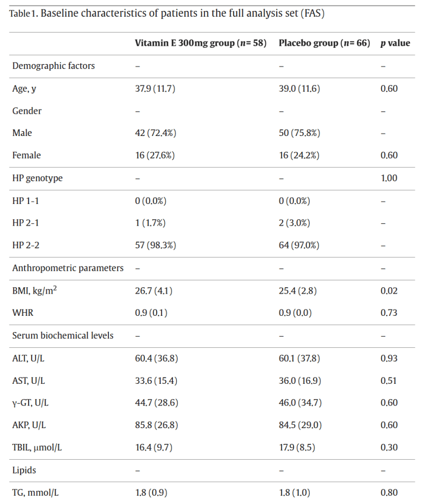Click the p value column header
The image size is (430, 504).
pos(395,43)
